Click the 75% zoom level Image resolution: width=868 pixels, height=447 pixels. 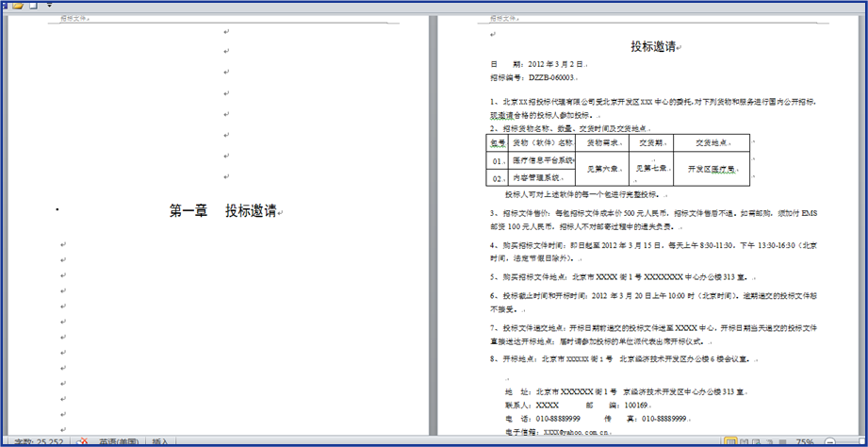tap(805, 442)
